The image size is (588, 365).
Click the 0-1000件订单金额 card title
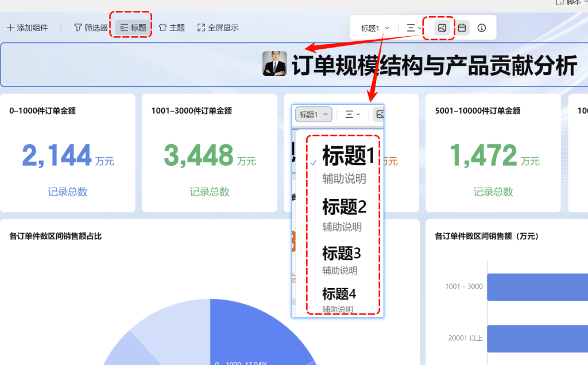tap(42, 111)
